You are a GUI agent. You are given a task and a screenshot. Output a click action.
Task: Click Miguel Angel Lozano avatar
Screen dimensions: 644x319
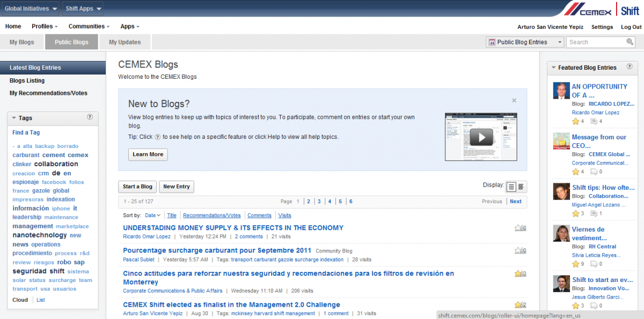click(x=561, y=191)
